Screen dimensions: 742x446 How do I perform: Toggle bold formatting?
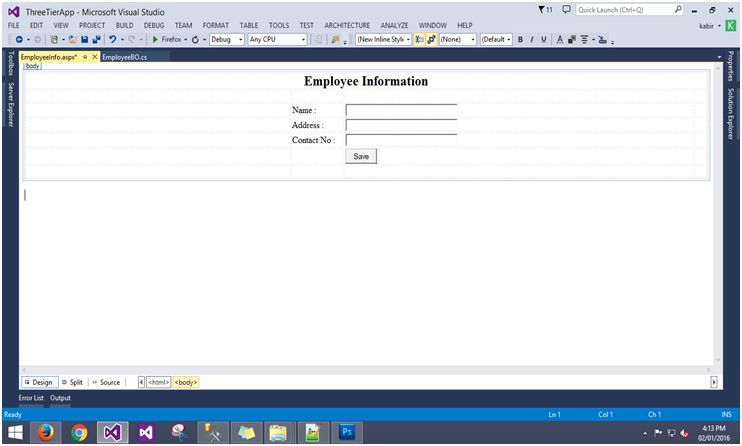coord(520,40)
